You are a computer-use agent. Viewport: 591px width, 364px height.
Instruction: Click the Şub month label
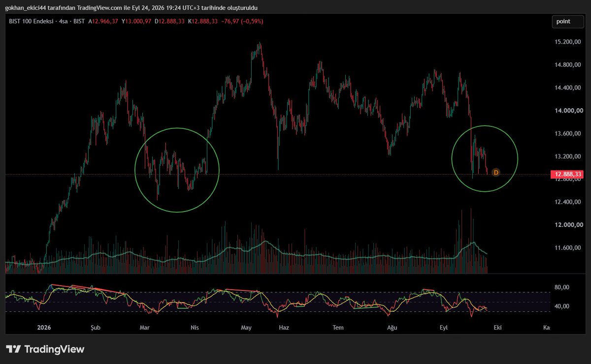[x=96, y=327]
